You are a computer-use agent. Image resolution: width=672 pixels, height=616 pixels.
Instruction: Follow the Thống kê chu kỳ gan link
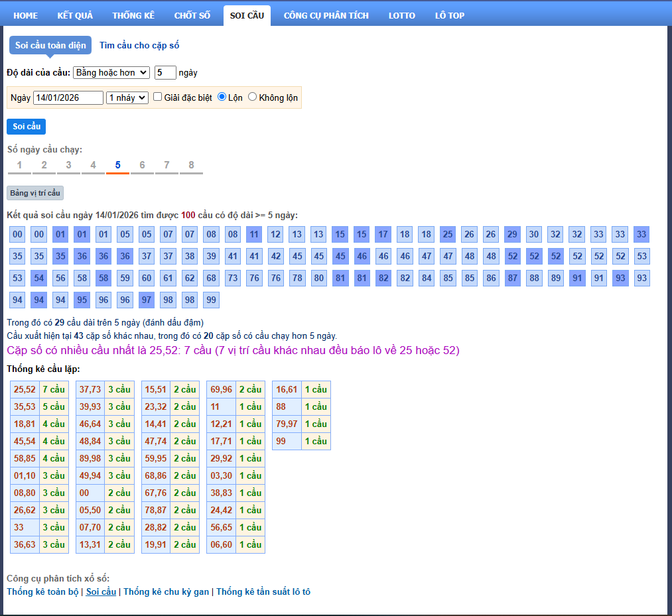166,591
